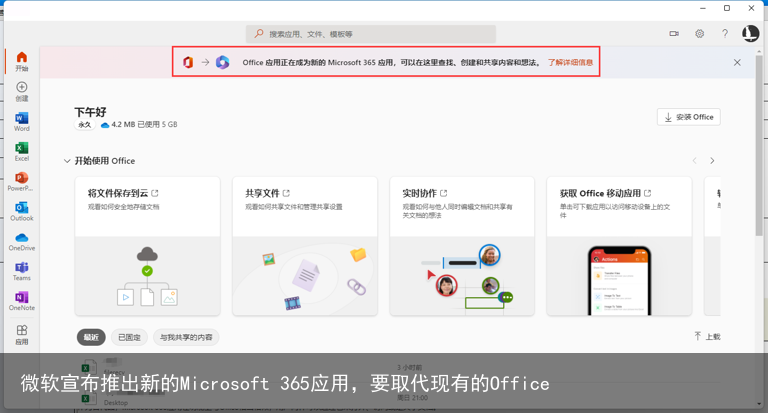
Task: Open external link icon beside 共享文件
Action: pyautogui.click(x=286, y=193)
